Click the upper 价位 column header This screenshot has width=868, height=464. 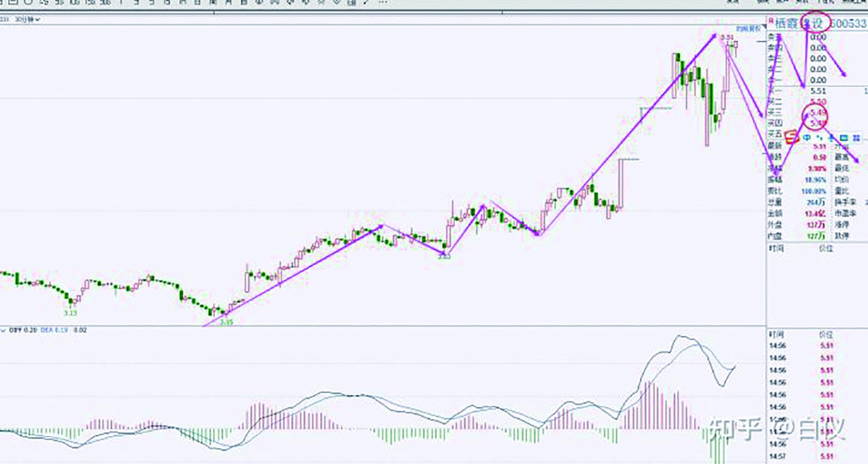click(826, 248)
